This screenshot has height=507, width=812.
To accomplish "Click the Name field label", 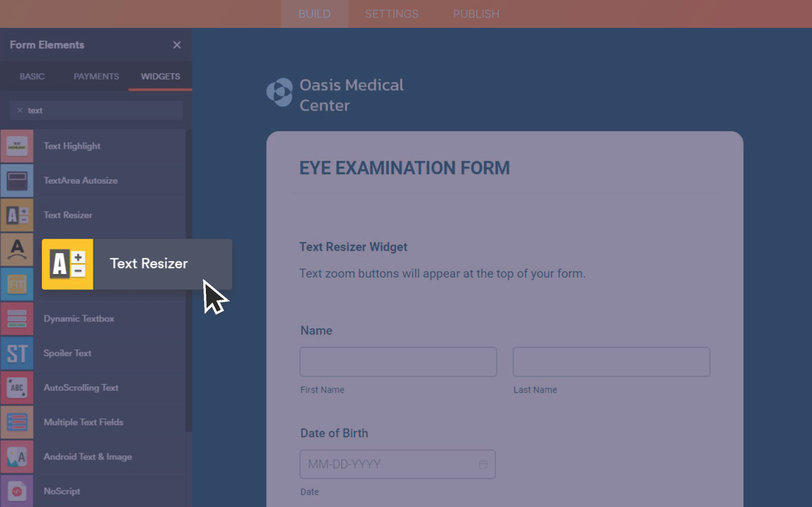I will (317, 330).
